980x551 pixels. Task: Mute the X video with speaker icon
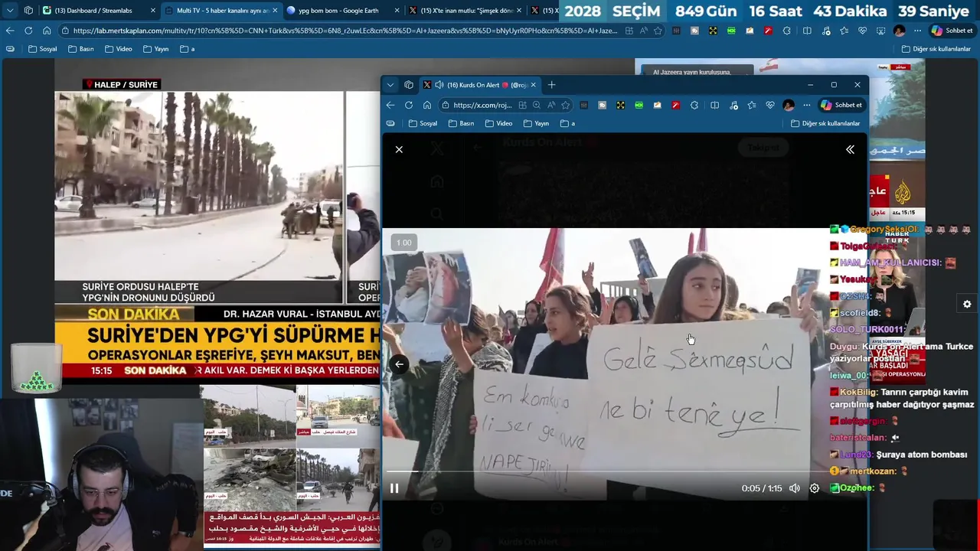795,488
